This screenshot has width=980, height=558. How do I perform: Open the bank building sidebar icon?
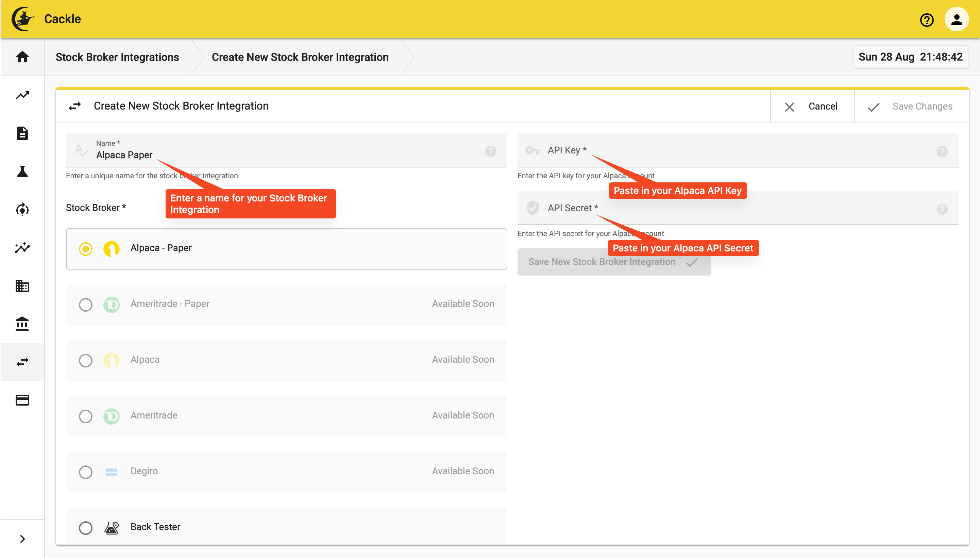coord(22,324)
